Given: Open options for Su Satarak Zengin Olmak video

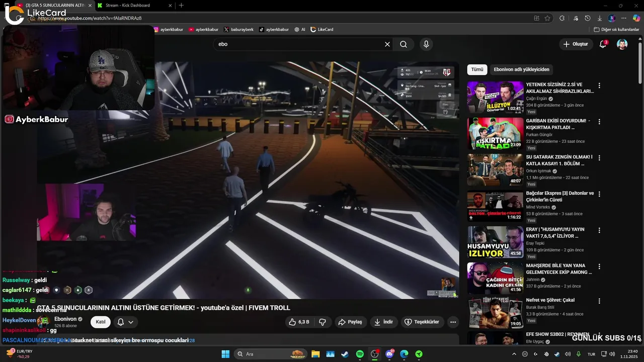Looking at the screenshot, I should coord(599,158).
